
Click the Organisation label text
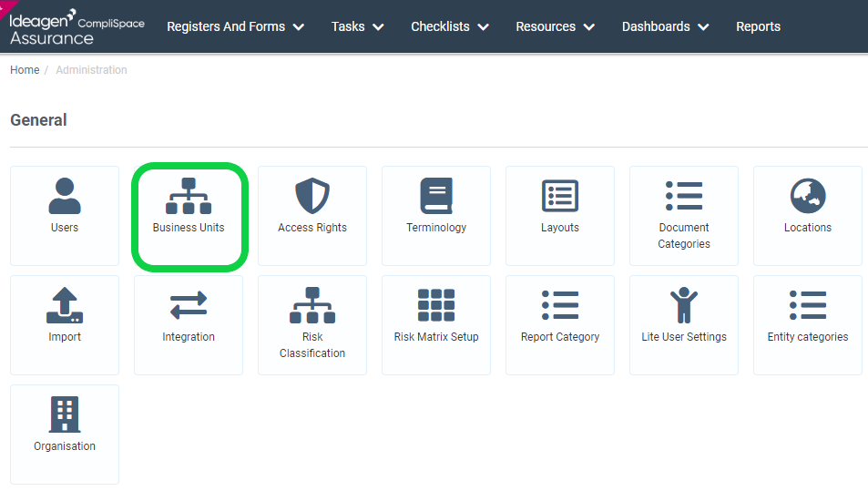click(x=65, y=446)
